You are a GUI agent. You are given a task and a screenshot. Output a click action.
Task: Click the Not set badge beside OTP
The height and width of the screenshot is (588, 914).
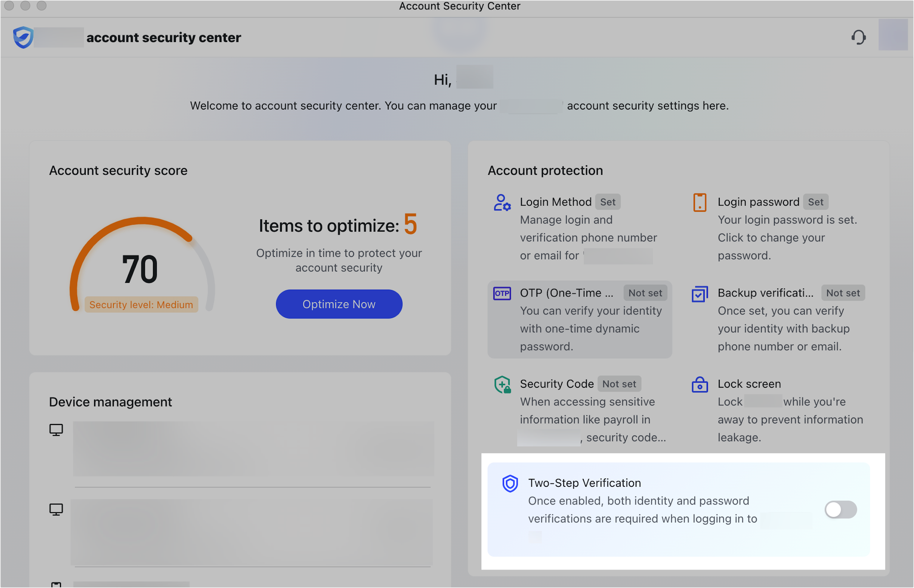tap(645, 293)
